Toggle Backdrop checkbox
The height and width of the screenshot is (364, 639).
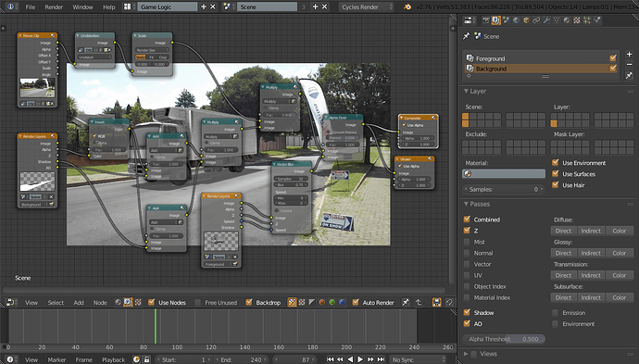(x=248, y=302)
